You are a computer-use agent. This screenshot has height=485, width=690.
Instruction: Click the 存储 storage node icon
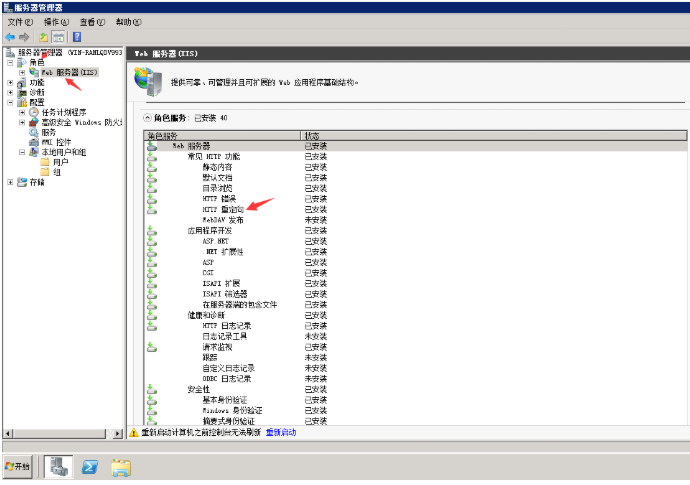point(22,182)
